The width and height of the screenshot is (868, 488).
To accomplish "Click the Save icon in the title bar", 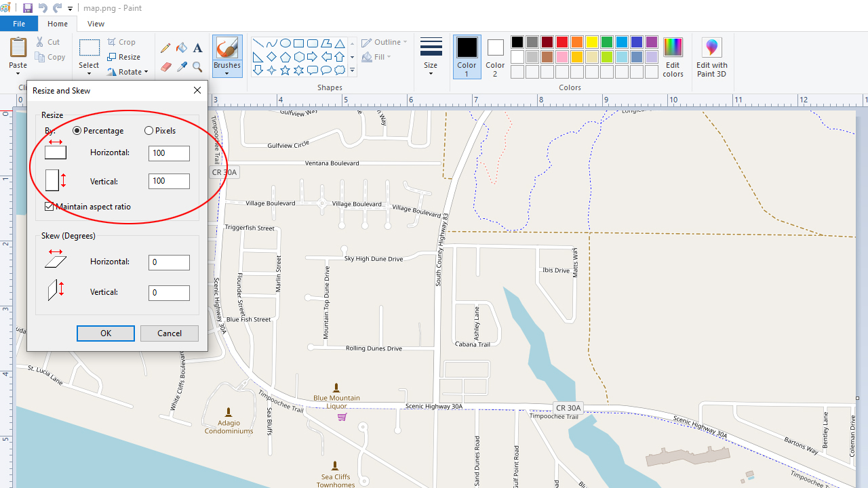I will pos(28,8).
